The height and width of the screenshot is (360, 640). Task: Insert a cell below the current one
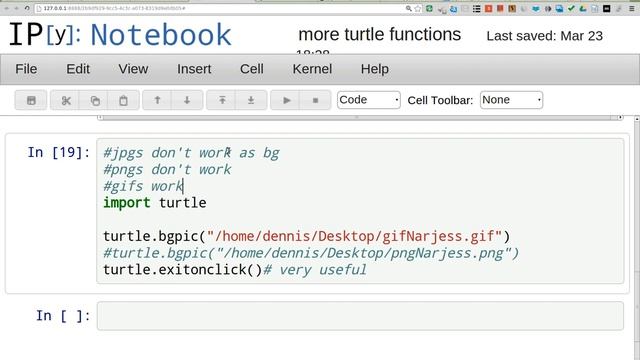coord(251,100)
